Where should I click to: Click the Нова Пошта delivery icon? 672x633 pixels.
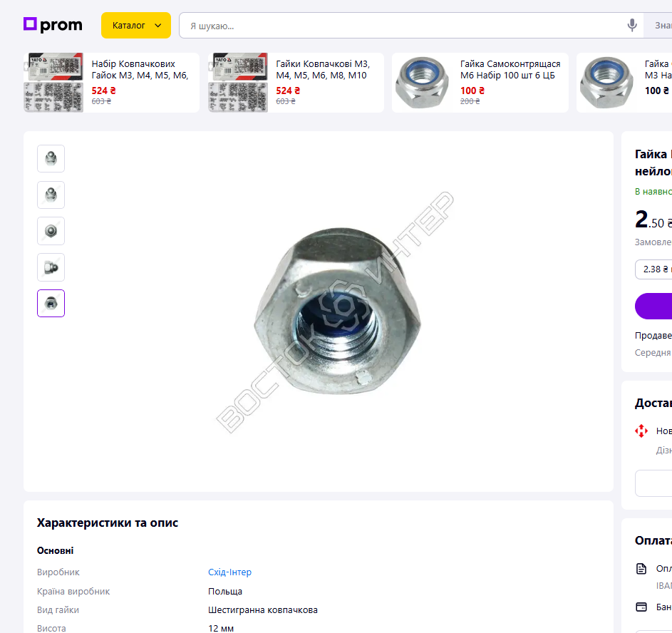pyautogui.click(x=641, y=431)
